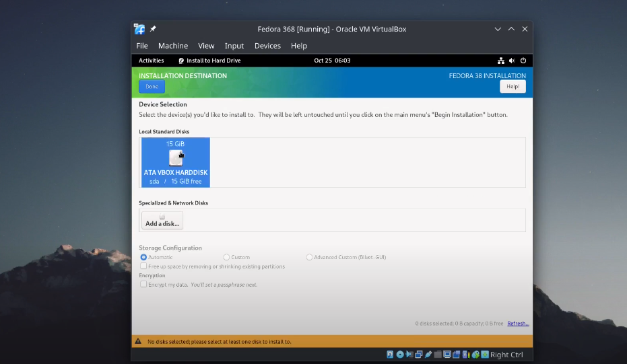
Task: Click the power icon in GNOME bar
Action: click(x=523, y=61)
